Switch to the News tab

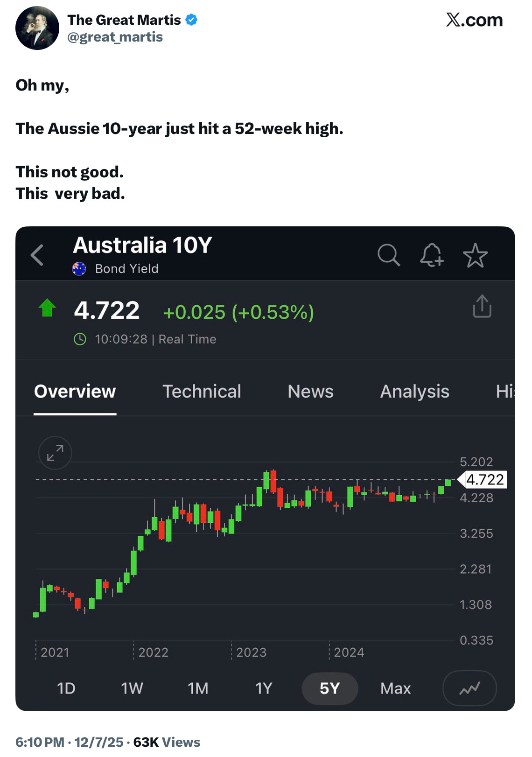tap(310, 392)
